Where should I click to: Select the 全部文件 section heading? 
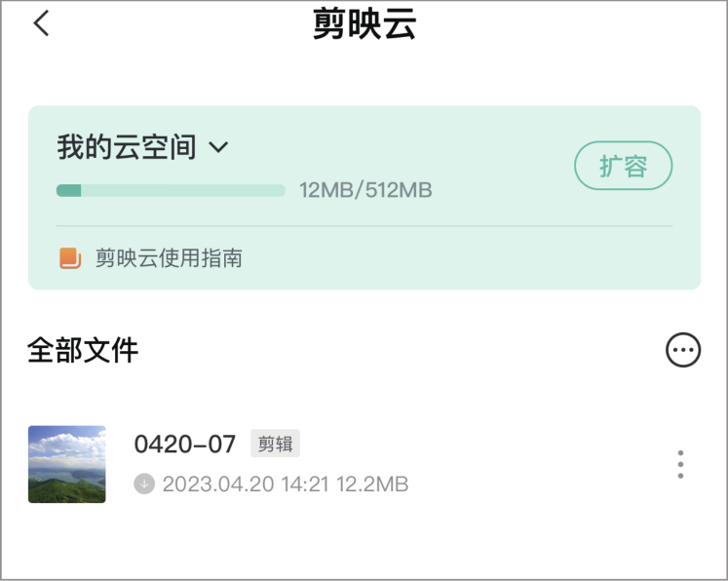(83, 350)
